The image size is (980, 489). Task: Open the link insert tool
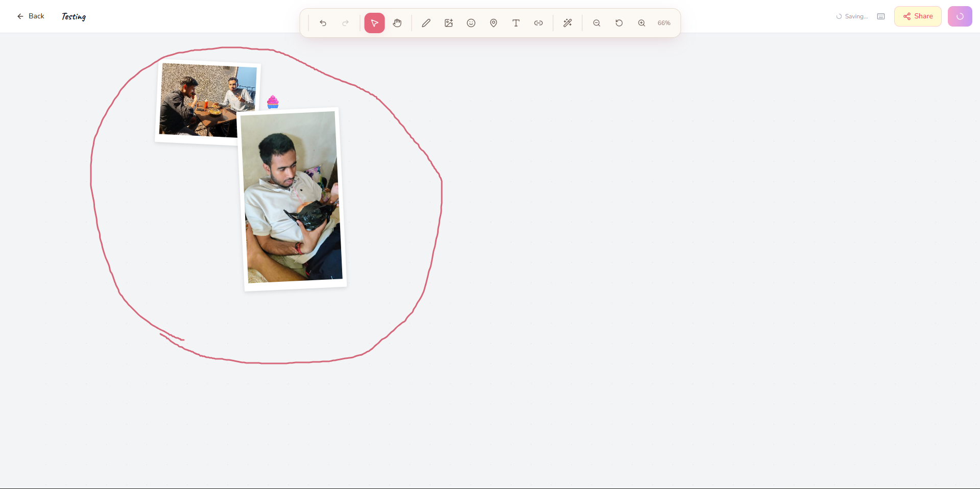click(x=538, y=23)
